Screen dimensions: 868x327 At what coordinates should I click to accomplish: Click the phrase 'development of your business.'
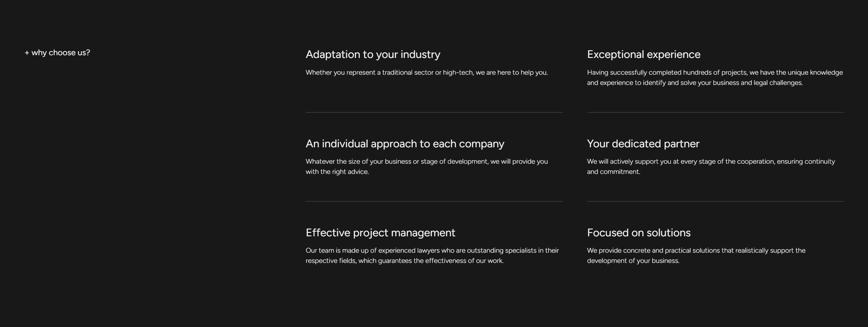pos(633,261)
